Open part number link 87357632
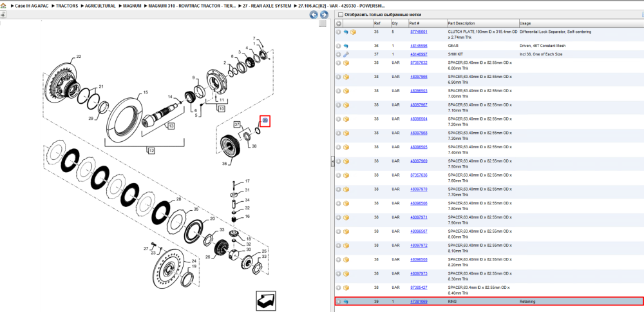Screen dimensions: 644x312 coord(419,63)
